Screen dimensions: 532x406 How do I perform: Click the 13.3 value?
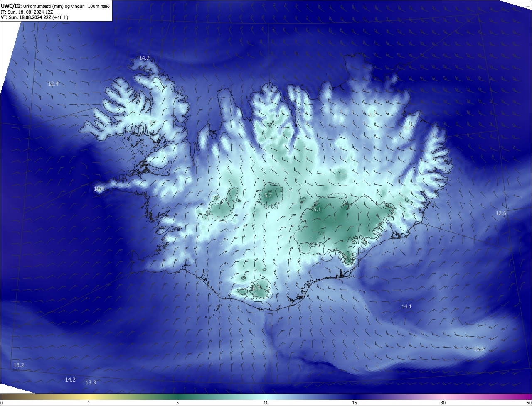pyautogui.click(x=91, y=383)
